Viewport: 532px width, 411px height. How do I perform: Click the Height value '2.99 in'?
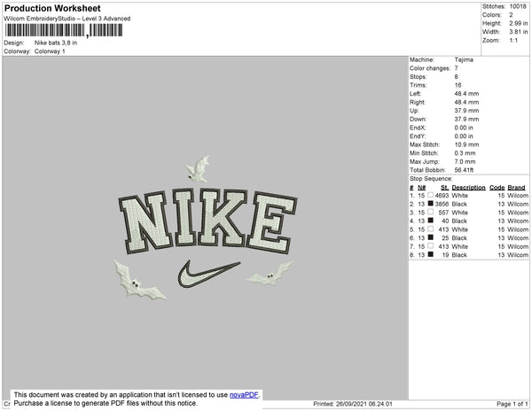(x=519, y=23)
